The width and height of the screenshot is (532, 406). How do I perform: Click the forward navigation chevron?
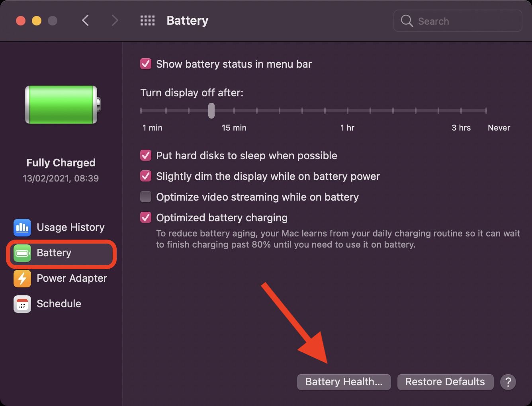[x=115, y=20]
